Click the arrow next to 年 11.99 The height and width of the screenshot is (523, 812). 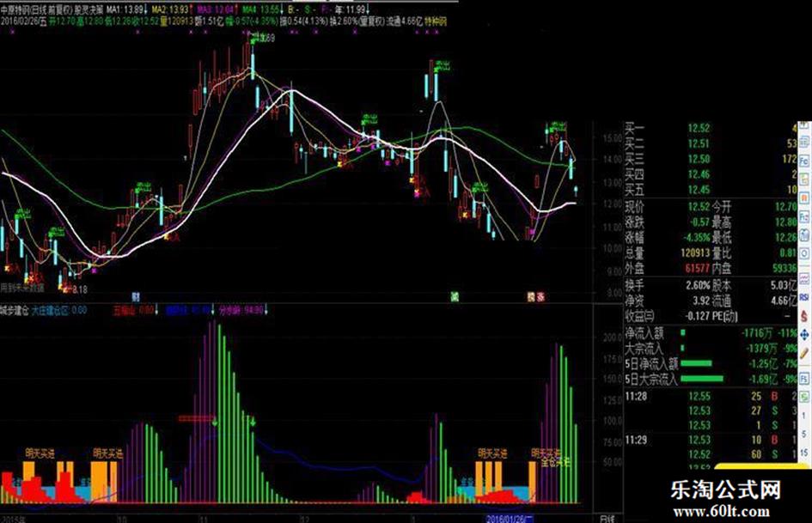pyautogui.click(x=368, y=9)
